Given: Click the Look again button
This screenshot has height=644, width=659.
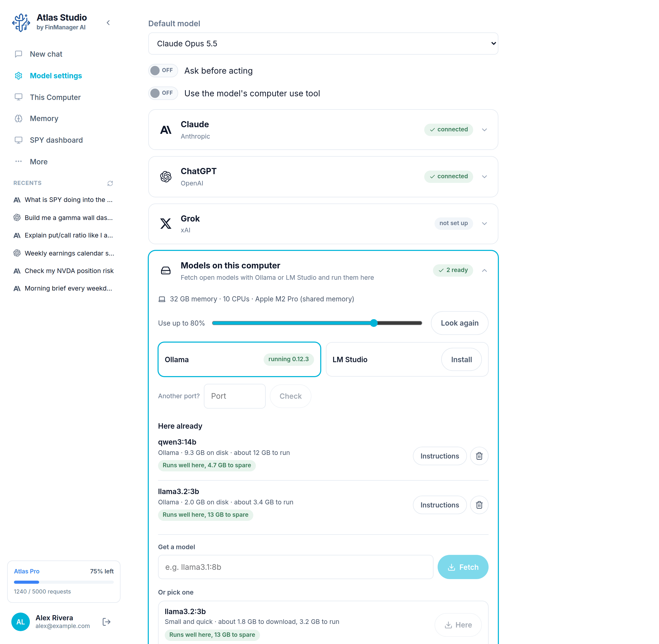Looking at the screenshot, I should [x=459, y=323].
